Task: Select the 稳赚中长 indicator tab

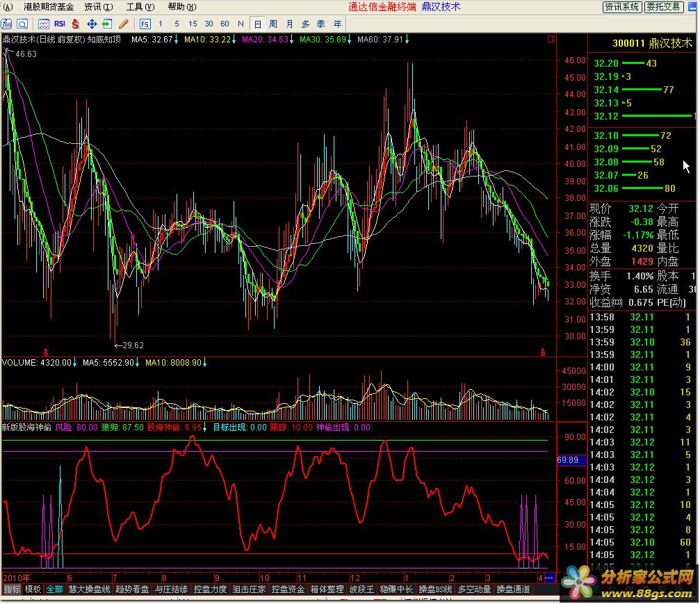Action: [x=396, y=589]
